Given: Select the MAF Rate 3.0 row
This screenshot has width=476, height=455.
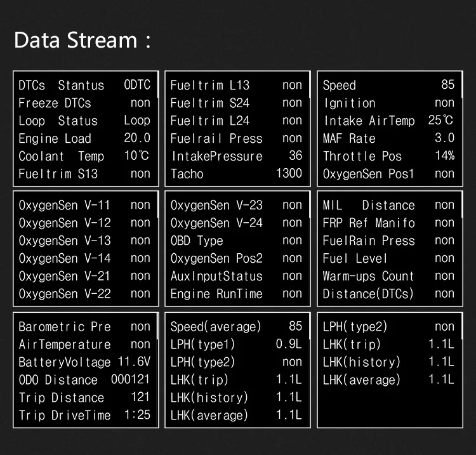Looking at the screenshot, I should click(x=388, y=138).
